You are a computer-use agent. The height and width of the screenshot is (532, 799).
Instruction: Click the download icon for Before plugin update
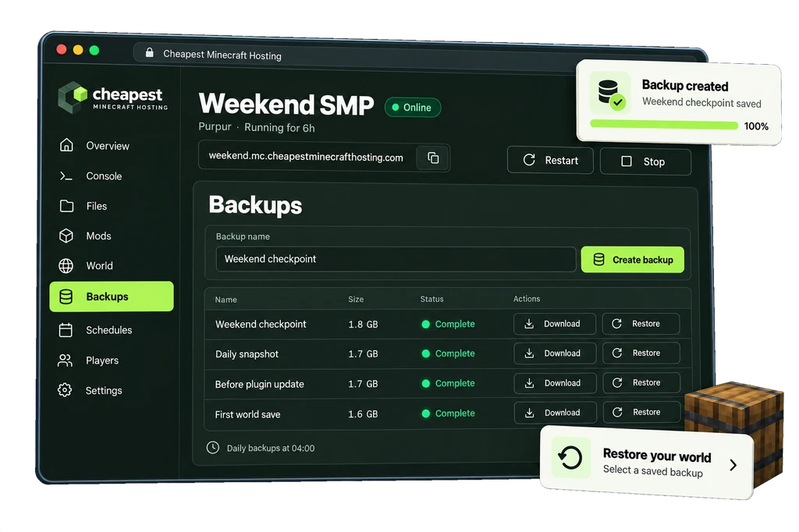(530, 383)
